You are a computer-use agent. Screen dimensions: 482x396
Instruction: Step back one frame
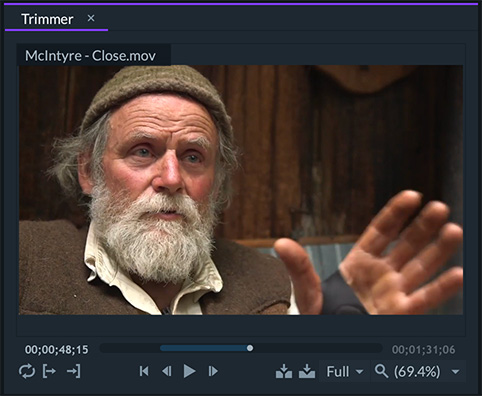(x=166, y=371)
